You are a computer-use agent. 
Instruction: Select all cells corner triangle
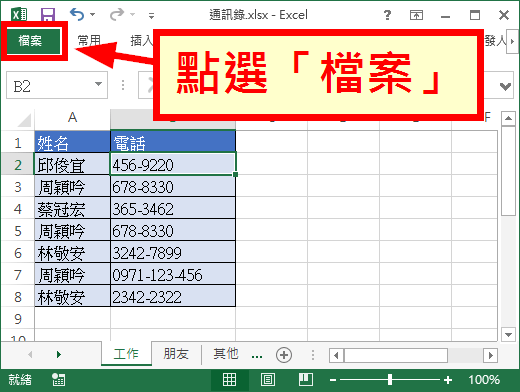pyautogui.click(x=24, y=120)
